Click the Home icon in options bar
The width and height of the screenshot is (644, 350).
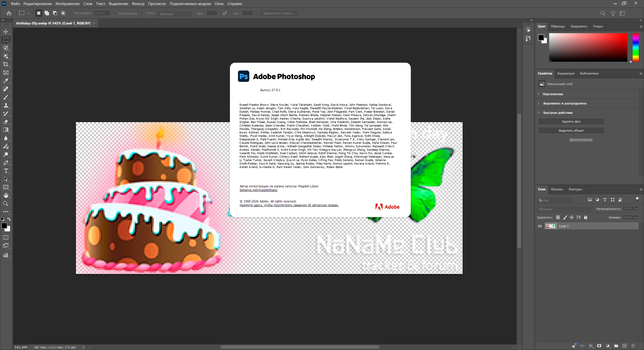click(9, 13)
